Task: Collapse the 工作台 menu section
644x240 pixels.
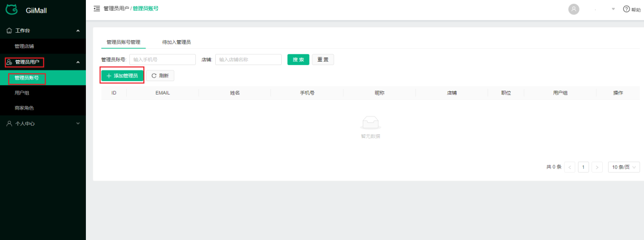Action: pos(78,31)
